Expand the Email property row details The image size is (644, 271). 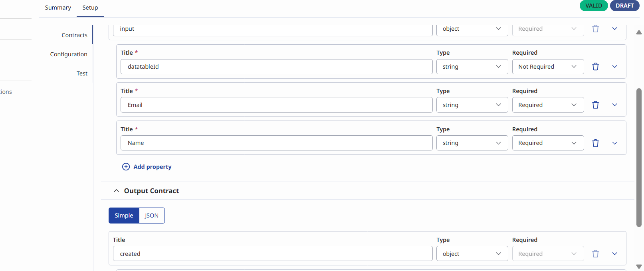tap(614, 105)
